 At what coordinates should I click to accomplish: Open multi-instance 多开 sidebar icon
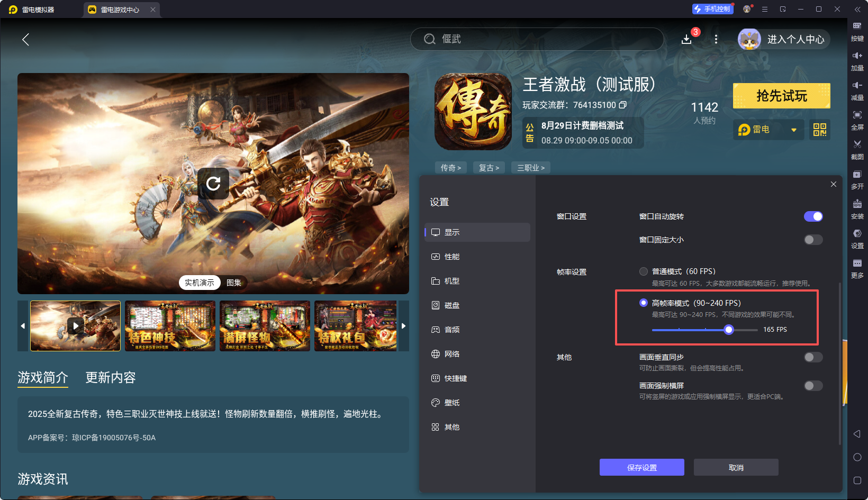click(857, 180)
